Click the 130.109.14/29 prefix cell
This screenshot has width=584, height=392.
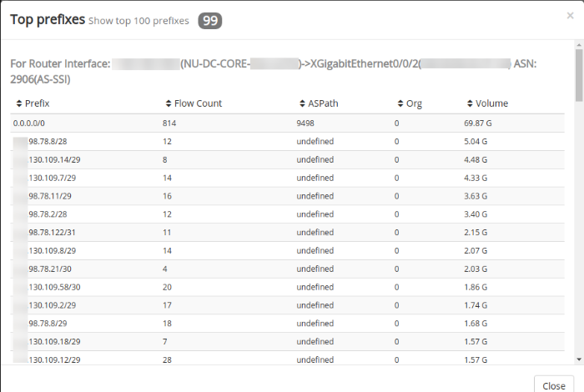(53, 159)
